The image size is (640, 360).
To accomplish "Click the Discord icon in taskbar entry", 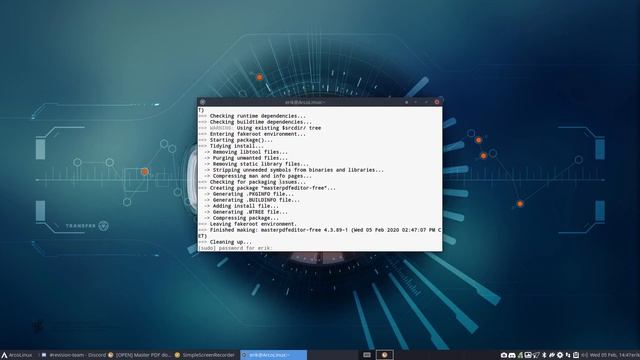I will 44,355.
